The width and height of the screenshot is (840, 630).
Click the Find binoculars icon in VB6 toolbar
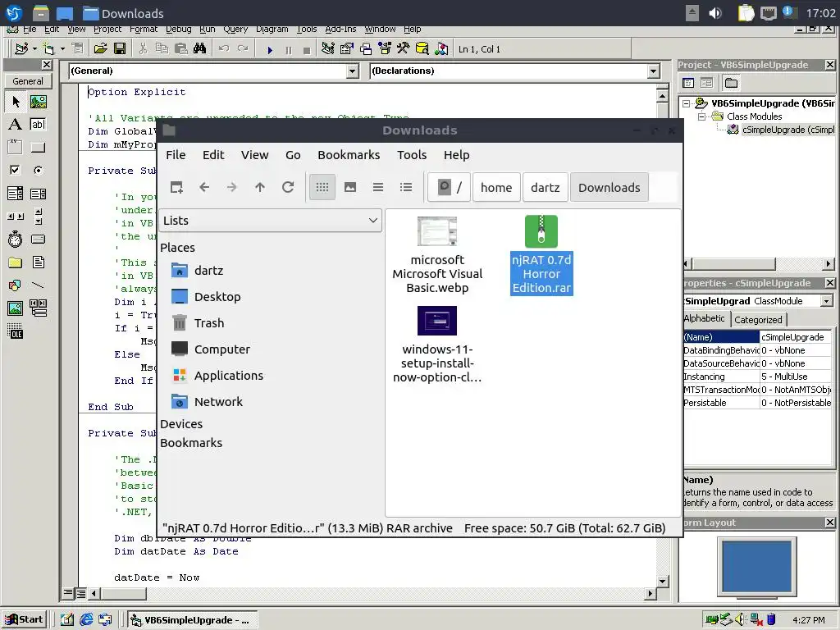200,49
